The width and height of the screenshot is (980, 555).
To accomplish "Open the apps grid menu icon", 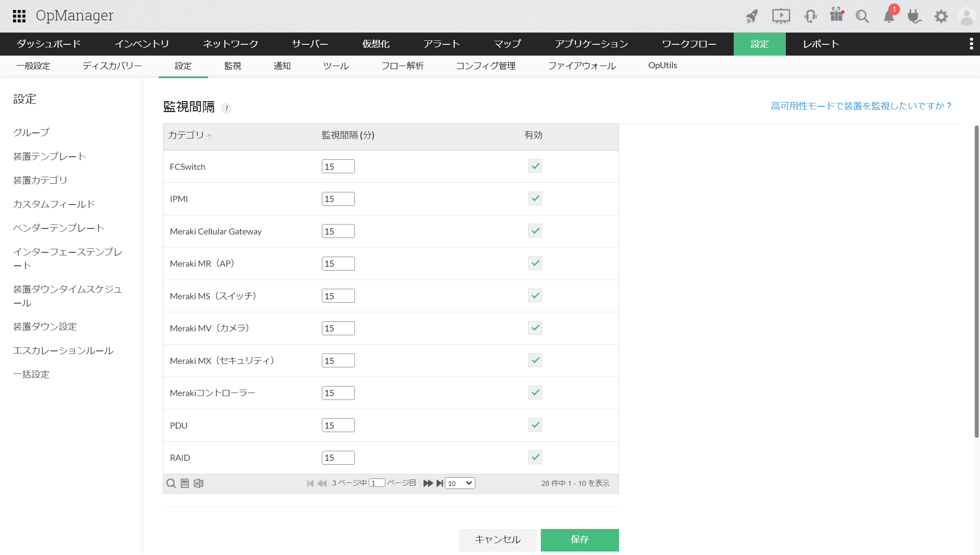I will pyautogui.click(x=19, y=16).
